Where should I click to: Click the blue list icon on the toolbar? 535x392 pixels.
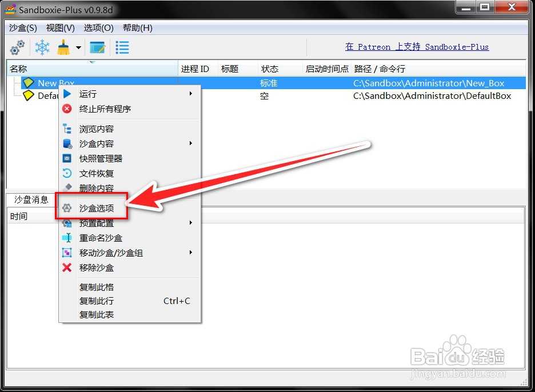tap(122, 47)
